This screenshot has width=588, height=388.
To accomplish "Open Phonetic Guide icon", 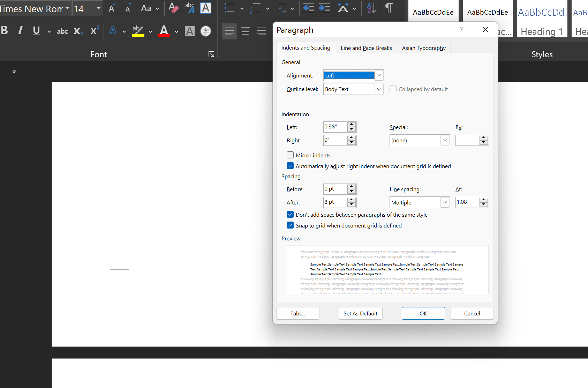I will click(x=190, y=8).
